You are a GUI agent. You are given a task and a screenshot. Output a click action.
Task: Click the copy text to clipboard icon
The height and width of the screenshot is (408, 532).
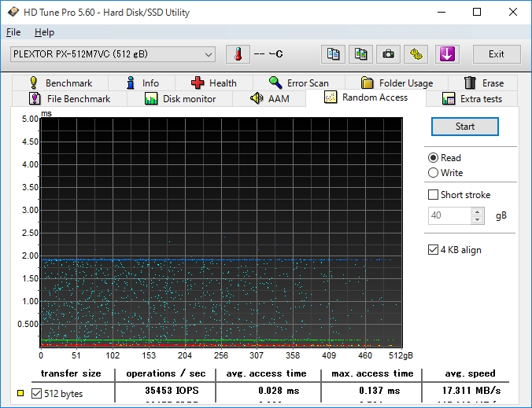click(334, 54)
